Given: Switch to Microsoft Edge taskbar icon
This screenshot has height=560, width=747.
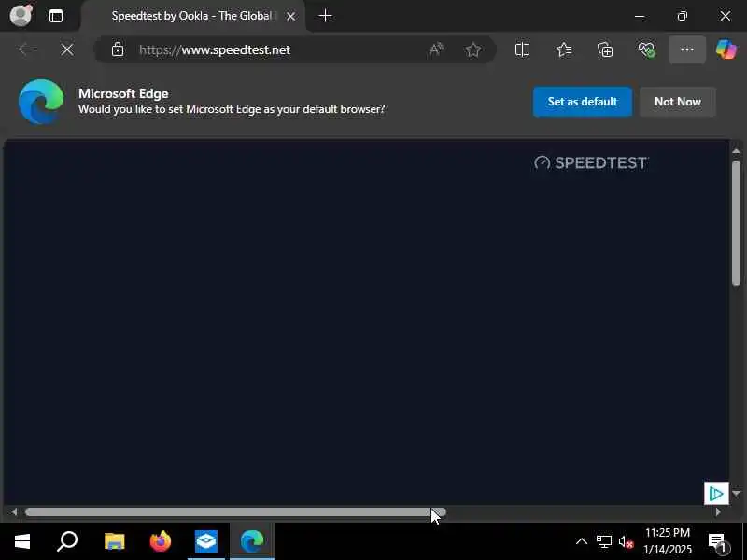Looking at the screenshot, I should pyautogui.click(x=252, y=541).
